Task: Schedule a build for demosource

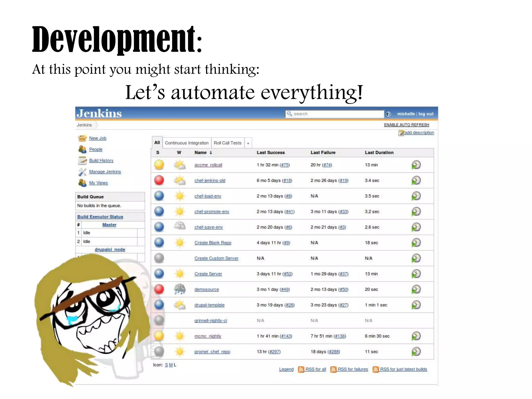Action: (x=416, y=289)
